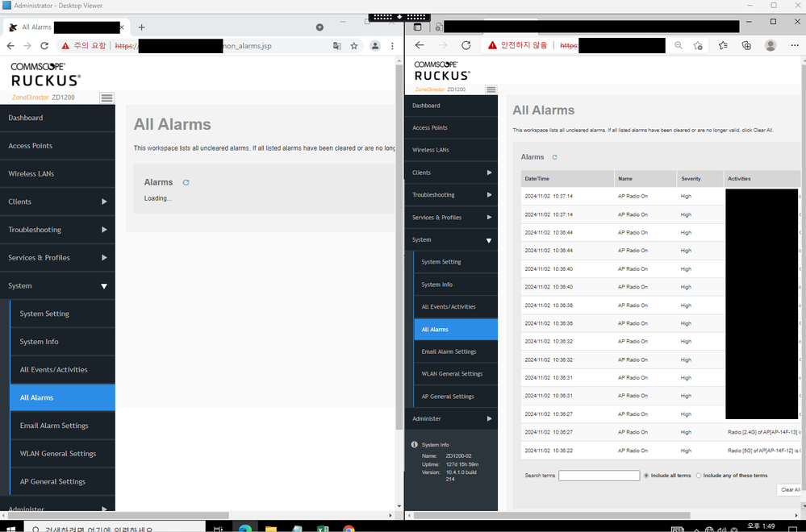This screenshot has width=806, height=532.
Task: Open the Edge Collections icon
Action: coord(746,46)
